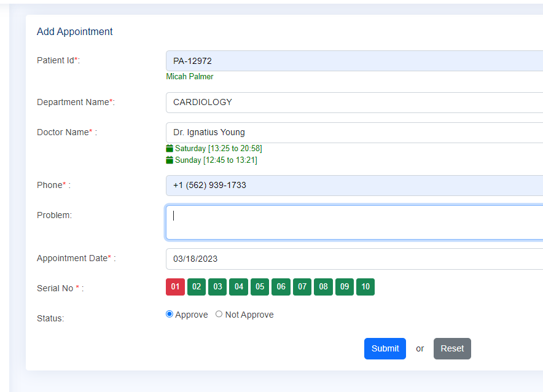Pick serial slot 07
Screen dimensions: 543x392
tap(302, 287)
